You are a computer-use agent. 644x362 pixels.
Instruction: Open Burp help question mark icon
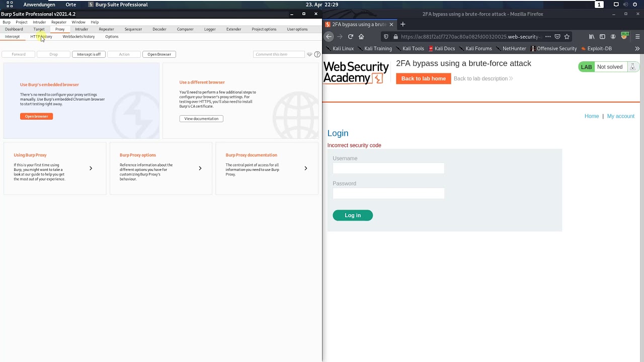click(x=317, y=54)
